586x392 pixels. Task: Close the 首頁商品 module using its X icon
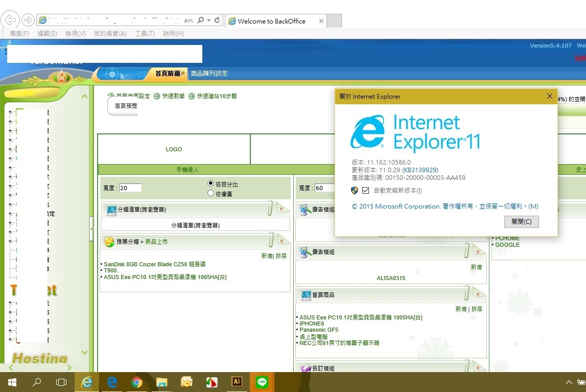[x=478, y=294]
